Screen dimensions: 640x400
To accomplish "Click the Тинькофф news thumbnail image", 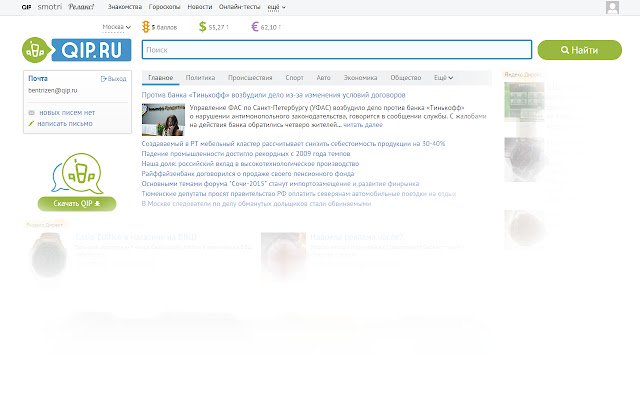I will tap(163, 120).
